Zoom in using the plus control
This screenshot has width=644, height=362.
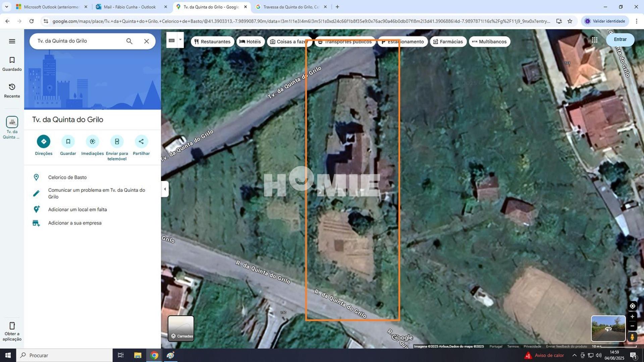coord(633,316)
